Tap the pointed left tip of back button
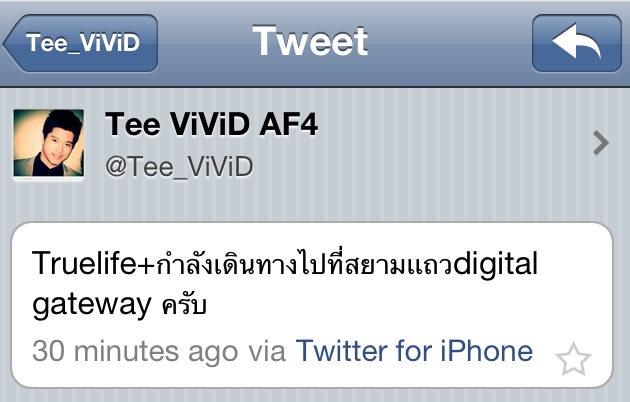The image size is (630, 402). click(x=9, y=43)
